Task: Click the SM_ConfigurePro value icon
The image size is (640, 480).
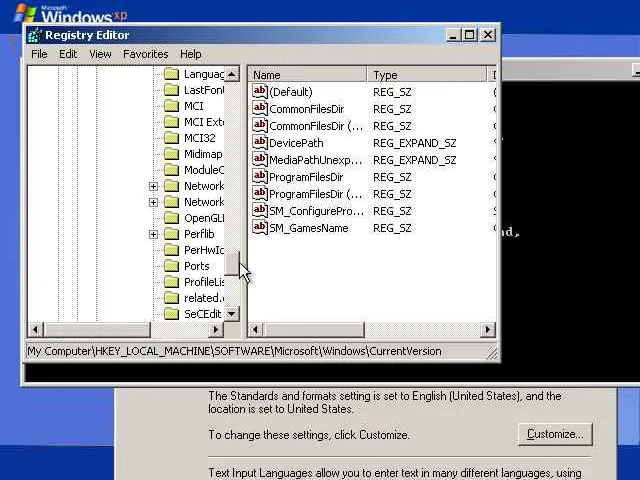Action: pyautogui.click(x=260, y=211)
